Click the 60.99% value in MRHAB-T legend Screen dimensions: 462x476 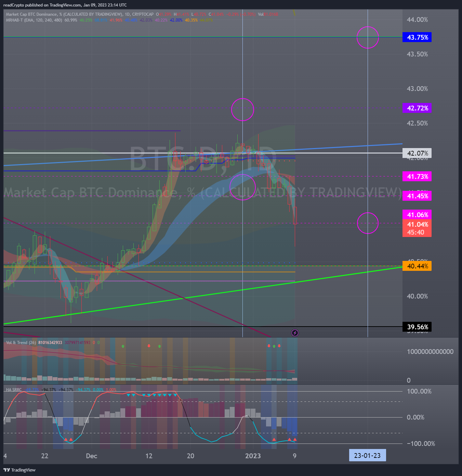point(71,20)
